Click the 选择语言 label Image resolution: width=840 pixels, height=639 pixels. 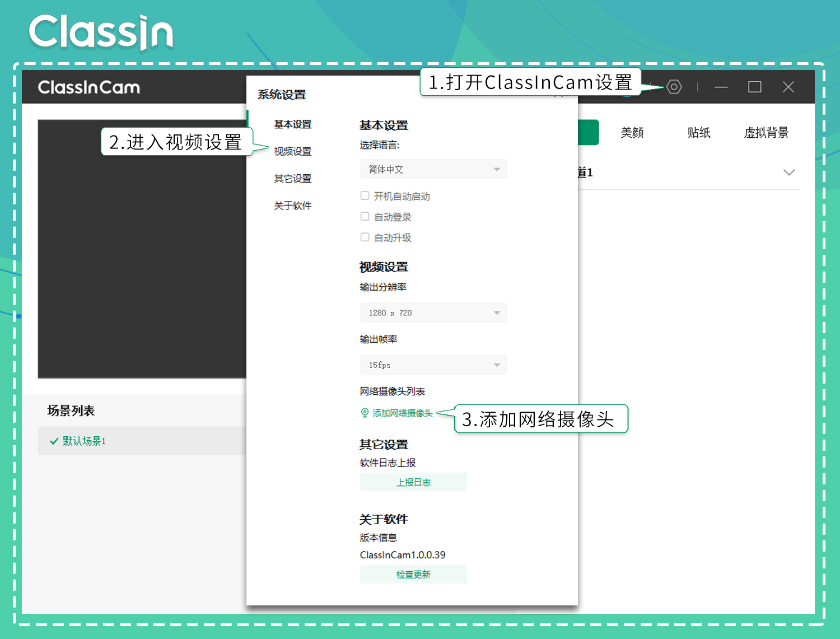380,144
